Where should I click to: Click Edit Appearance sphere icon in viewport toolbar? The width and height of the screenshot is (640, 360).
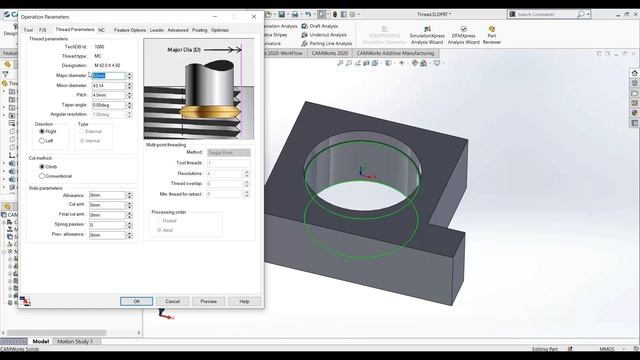coord(415,63)
